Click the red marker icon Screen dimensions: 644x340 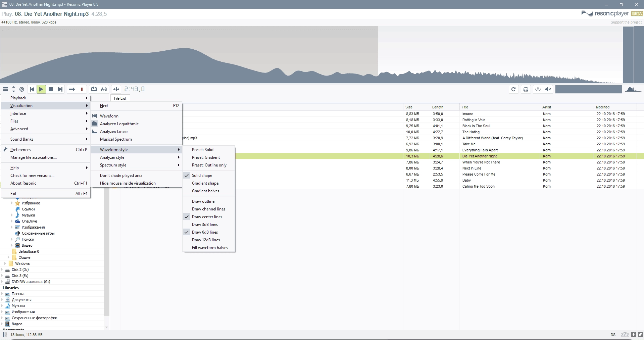click(82, 89)
